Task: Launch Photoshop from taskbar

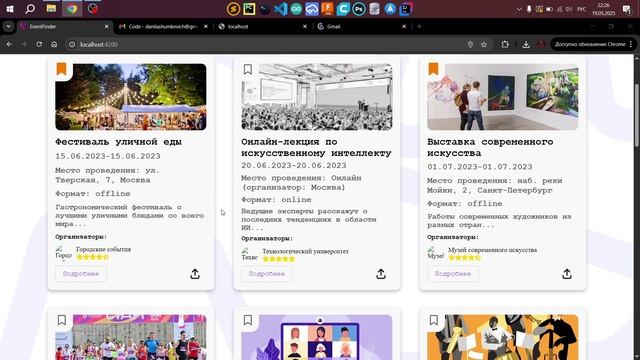Action: pyautogui.click(x=359, y=9)
